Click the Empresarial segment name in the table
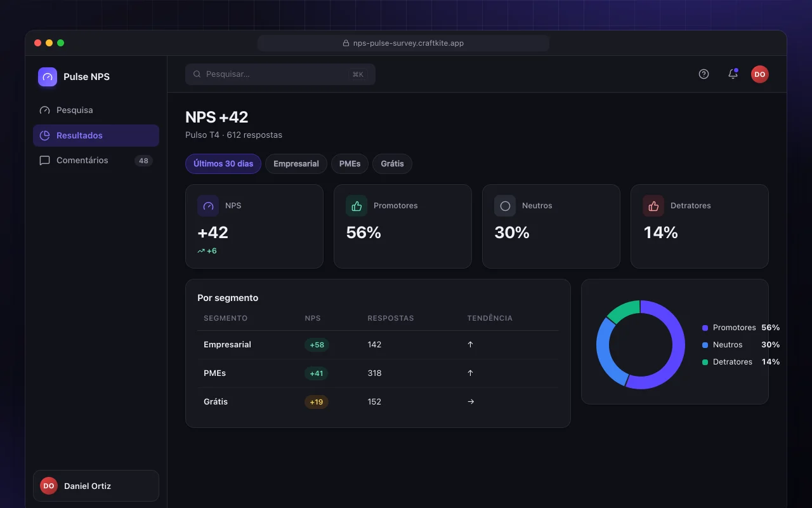 (227, 345)
